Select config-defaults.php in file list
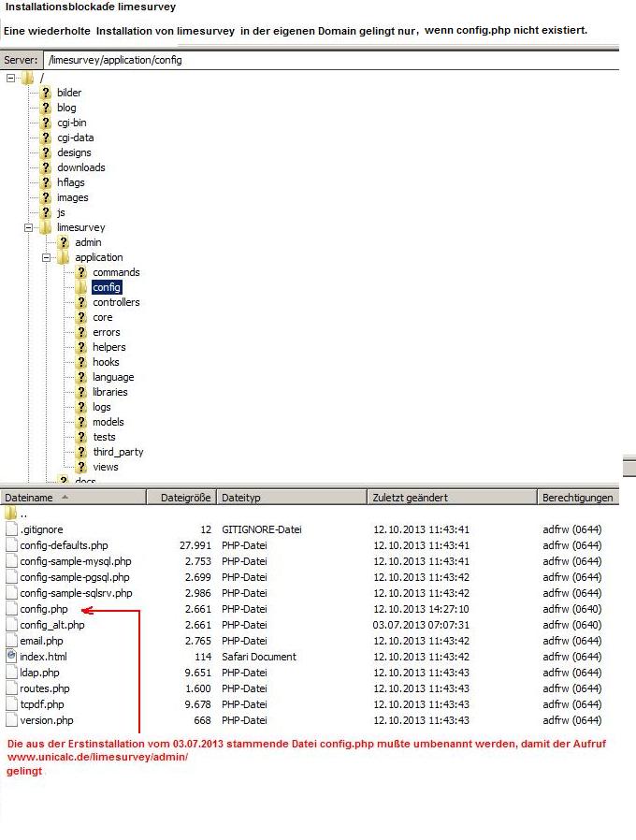The height and width of the screenshot is (840, 636). [x=64, y=546]
